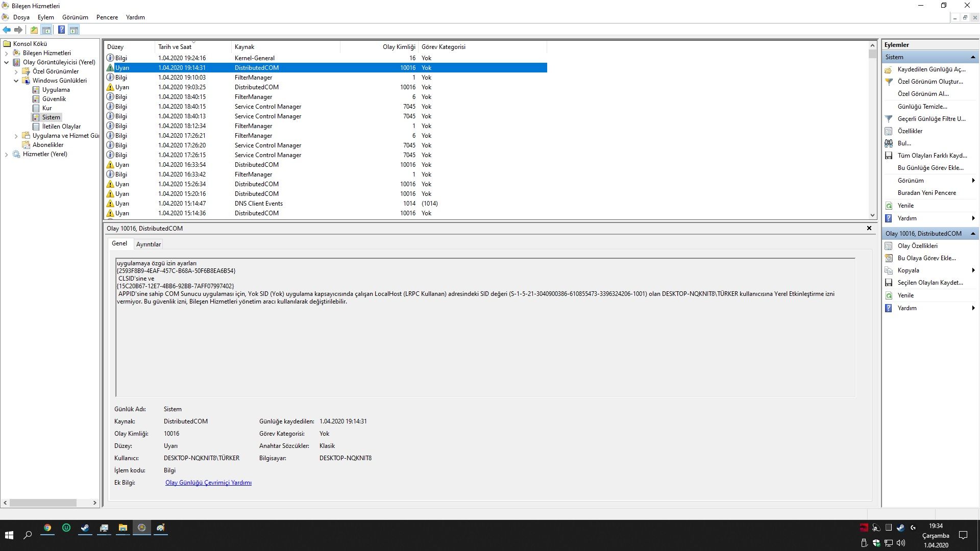Viewport: 980px width, 551px height.
Task: Switch to the Ayrıntılar tab
Action: 148,244
